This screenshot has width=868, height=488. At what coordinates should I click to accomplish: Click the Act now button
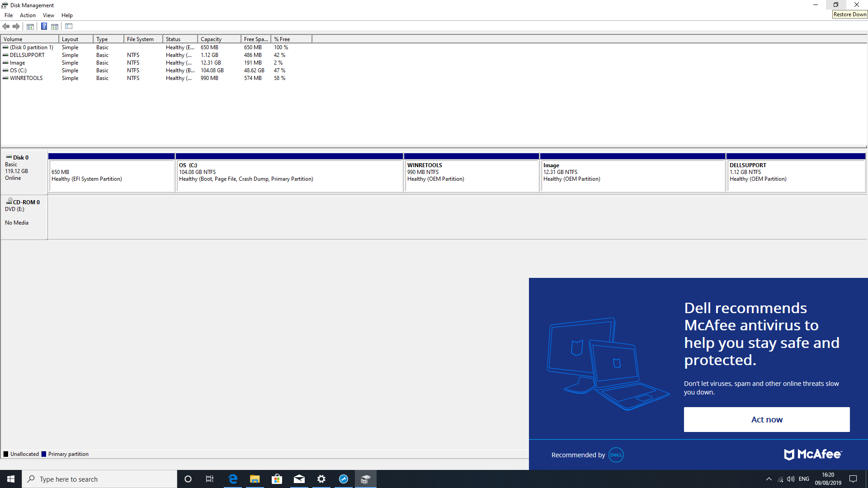766,419
